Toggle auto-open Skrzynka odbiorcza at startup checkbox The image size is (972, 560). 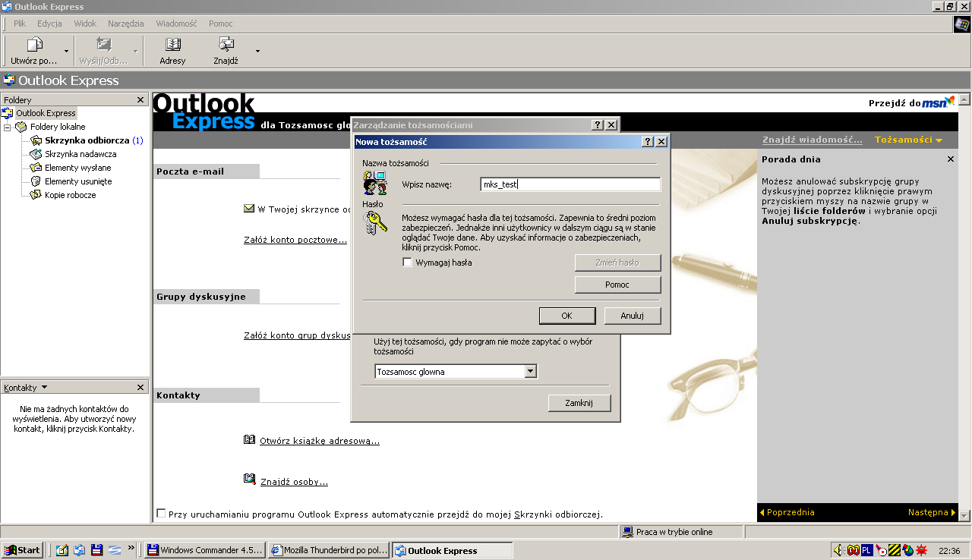[x=161, y=514]
